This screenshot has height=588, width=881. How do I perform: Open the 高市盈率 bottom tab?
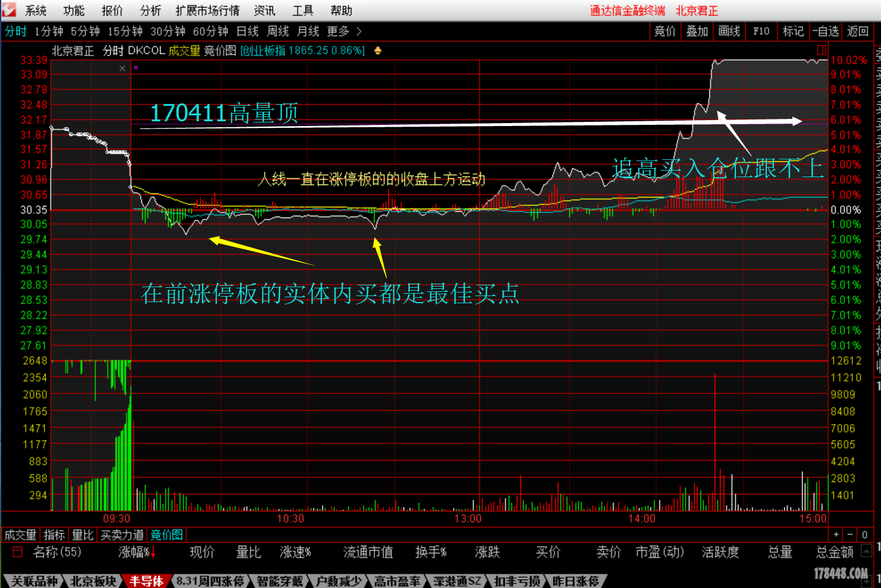click(x=397, y=581)
